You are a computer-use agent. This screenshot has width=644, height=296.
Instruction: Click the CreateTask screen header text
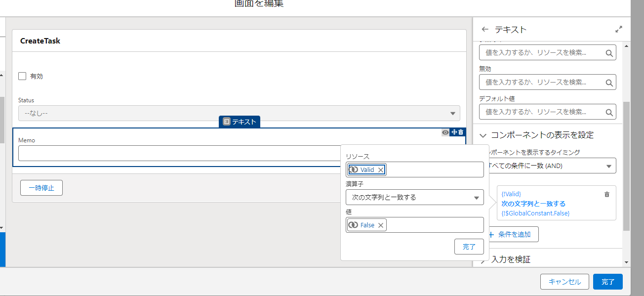40,41
